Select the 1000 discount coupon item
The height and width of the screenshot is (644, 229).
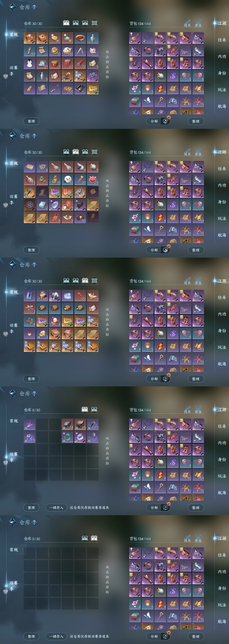pyautogui.click(x=67, y=321)
